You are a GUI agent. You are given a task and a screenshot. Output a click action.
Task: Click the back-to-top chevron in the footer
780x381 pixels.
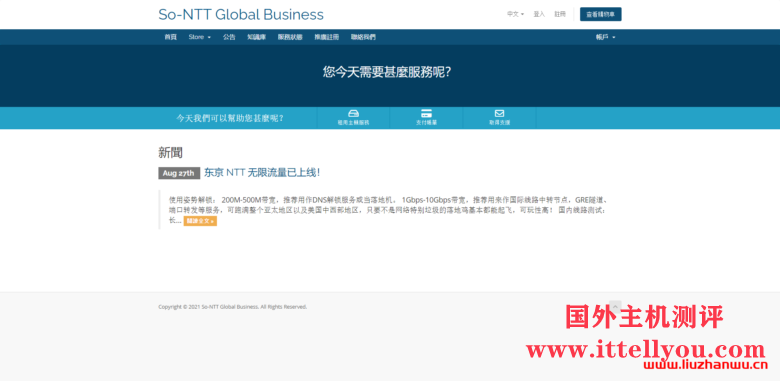point(615,306)
